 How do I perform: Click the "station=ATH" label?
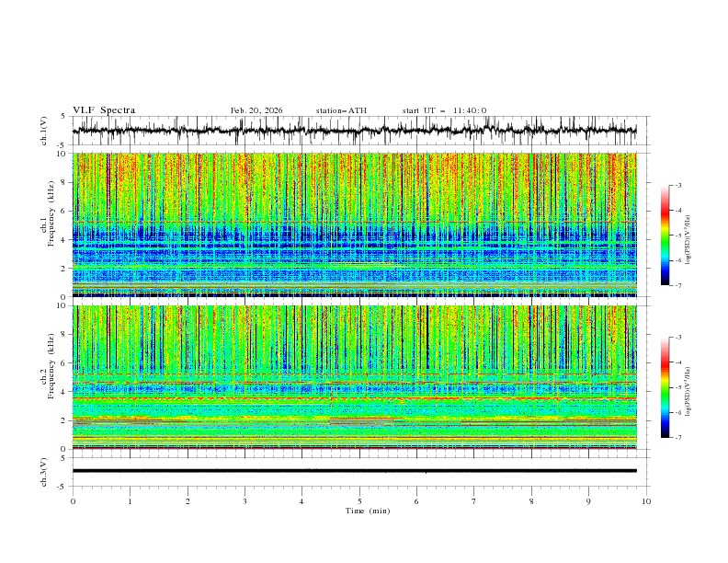(x=341, y=110)
